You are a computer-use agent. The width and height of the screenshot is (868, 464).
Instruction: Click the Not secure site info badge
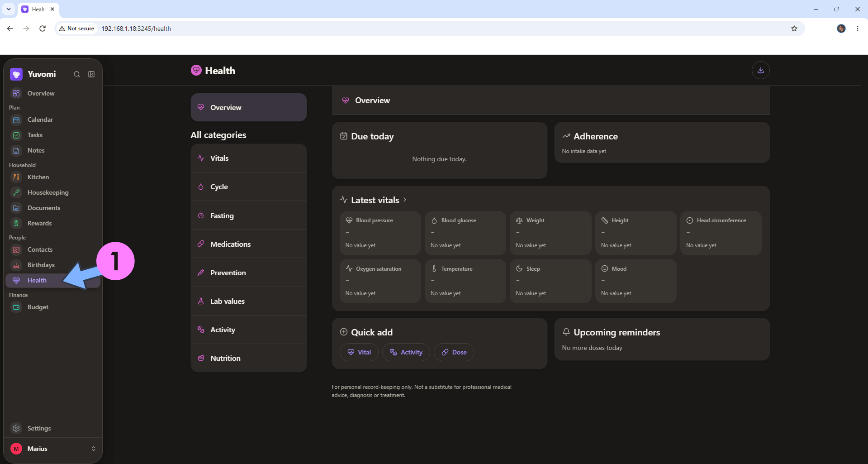76,29
